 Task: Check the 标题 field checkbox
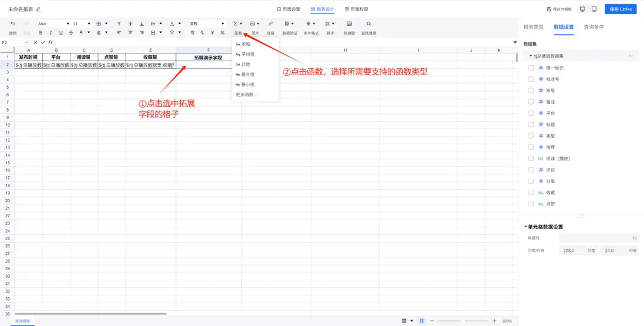[x=531, y=125]
